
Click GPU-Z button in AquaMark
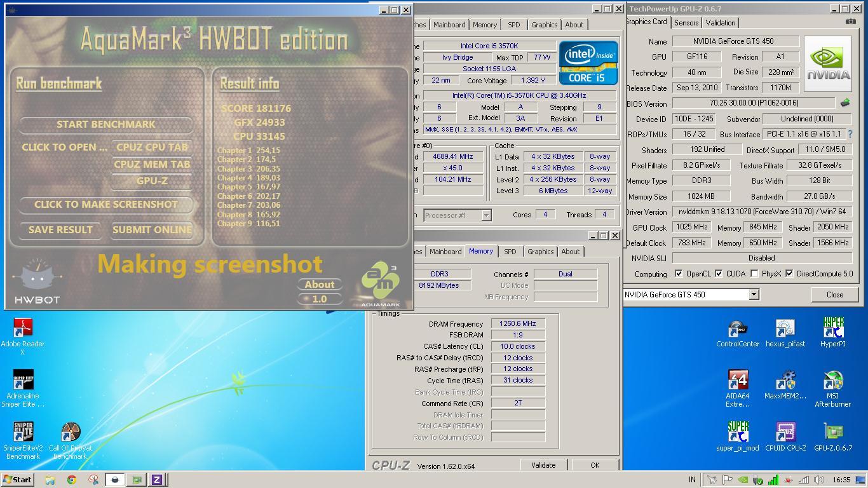point(152,181)
